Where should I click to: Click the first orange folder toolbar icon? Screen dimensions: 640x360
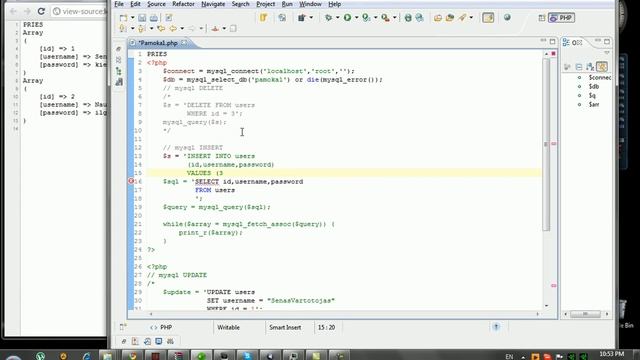438,18
